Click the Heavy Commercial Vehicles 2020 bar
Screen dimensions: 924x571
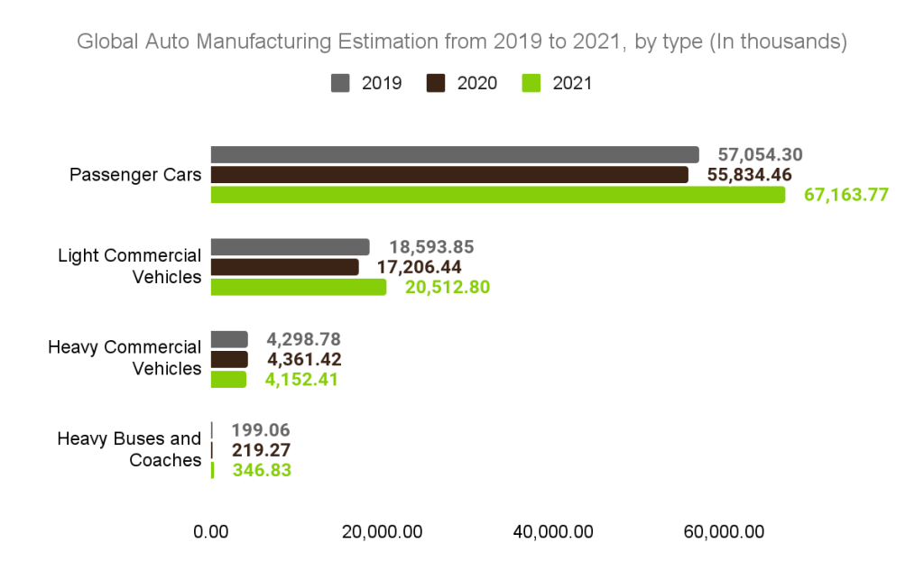point(229,358)
